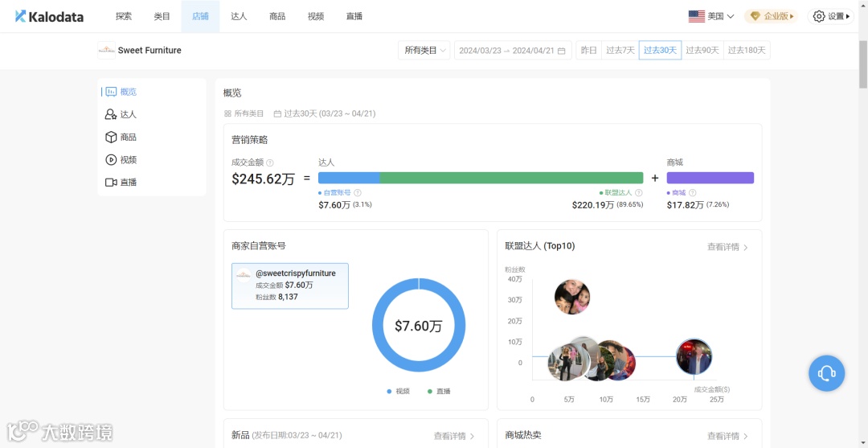
Task: Click the green 联盟达人 bar segment
Action: [x=511, y=178]
